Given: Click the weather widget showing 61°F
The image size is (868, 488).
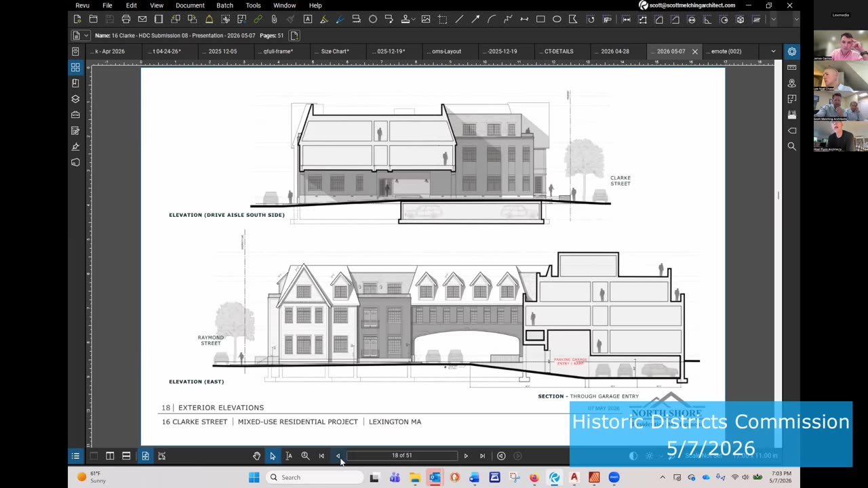Looking at the screenshot, I should click(x=92, y=478).
